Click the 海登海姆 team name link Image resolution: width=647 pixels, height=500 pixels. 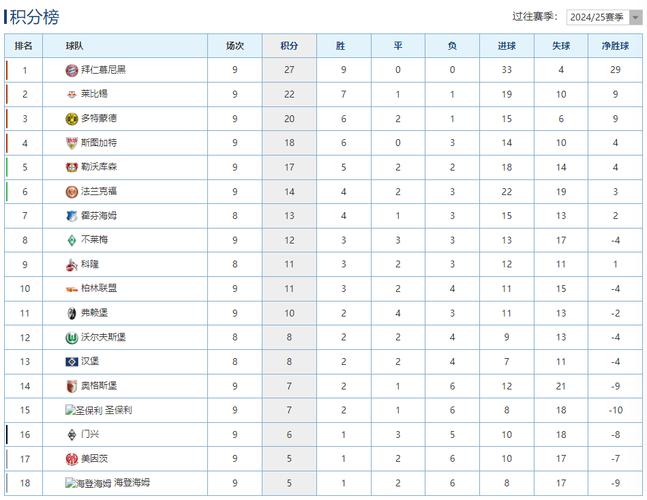point(132,483)
